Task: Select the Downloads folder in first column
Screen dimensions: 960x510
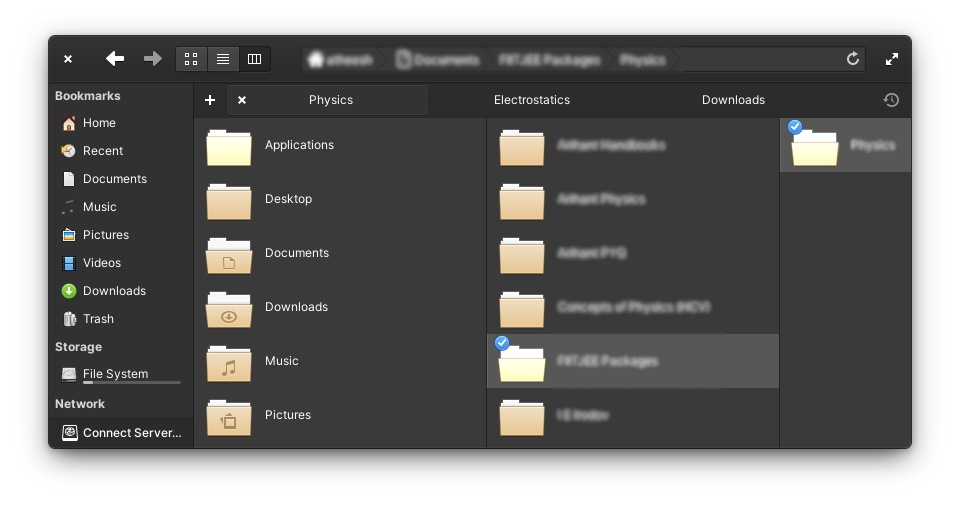Action: (x=340, y=307)
